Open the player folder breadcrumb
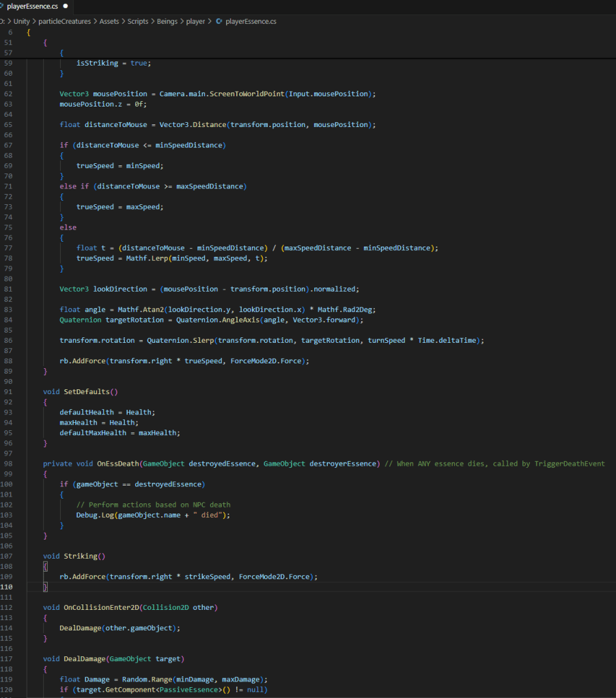Screen dimensions: 616x698 (x=195, y=21)
